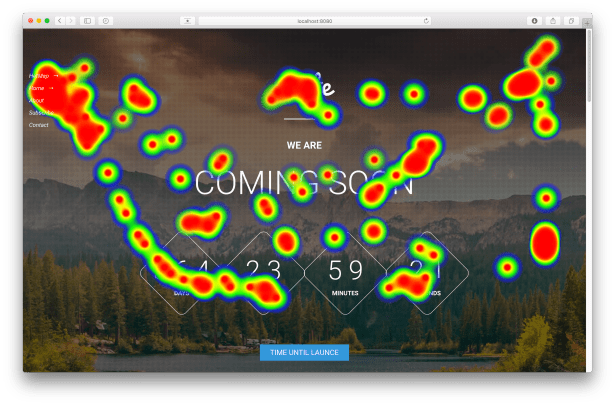
Task: Click the history clock toolbar icon
Action: (106, 20)
